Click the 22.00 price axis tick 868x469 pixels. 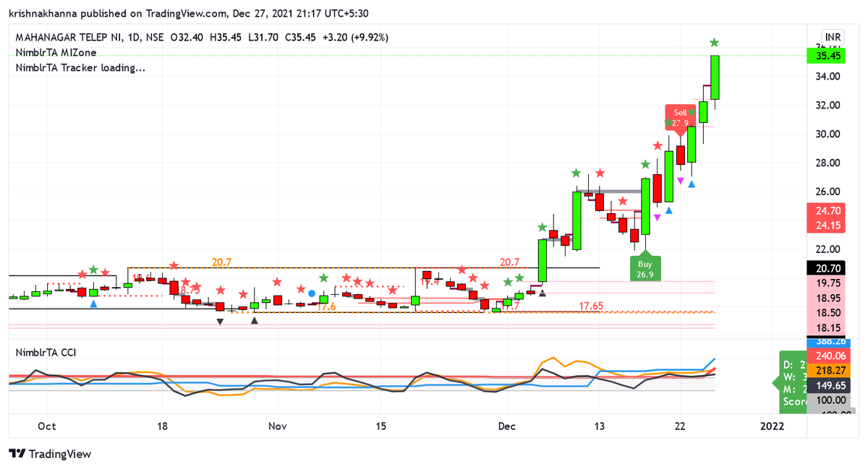(x=827, y=249)
